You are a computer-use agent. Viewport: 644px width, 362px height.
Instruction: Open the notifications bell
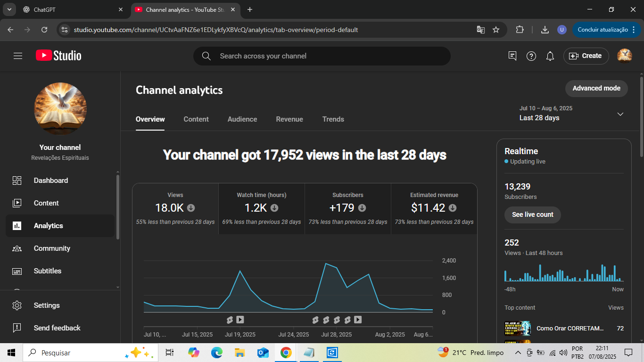point(550,56)
